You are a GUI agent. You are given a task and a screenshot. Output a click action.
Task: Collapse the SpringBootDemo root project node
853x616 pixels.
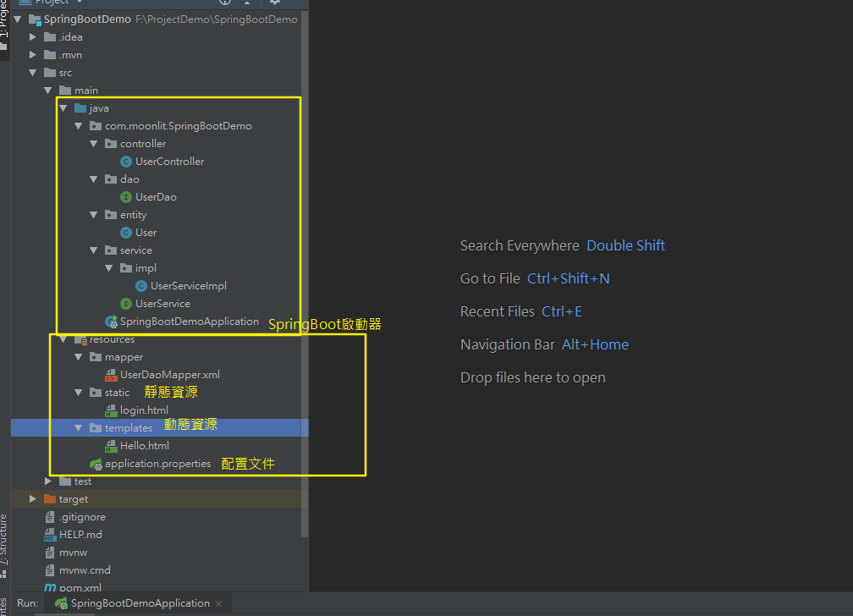pos(18,19)
